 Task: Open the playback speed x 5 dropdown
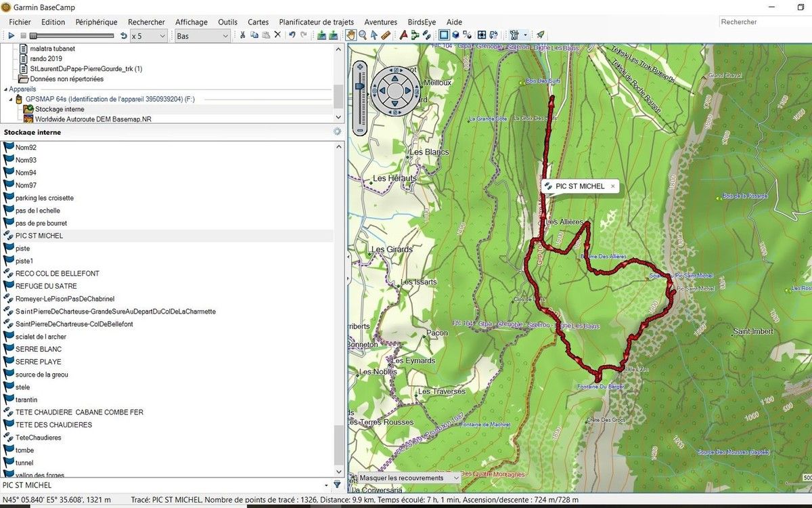point(148,35)
